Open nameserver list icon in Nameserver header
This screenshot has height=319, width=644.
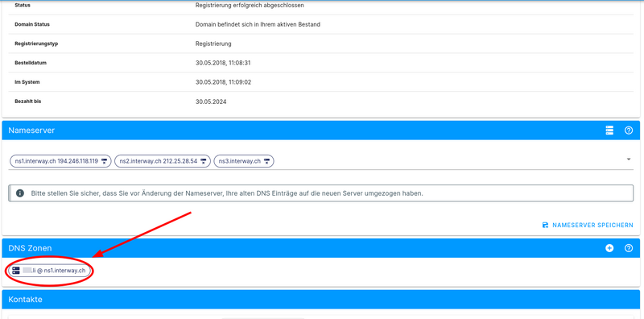(609, 130)
